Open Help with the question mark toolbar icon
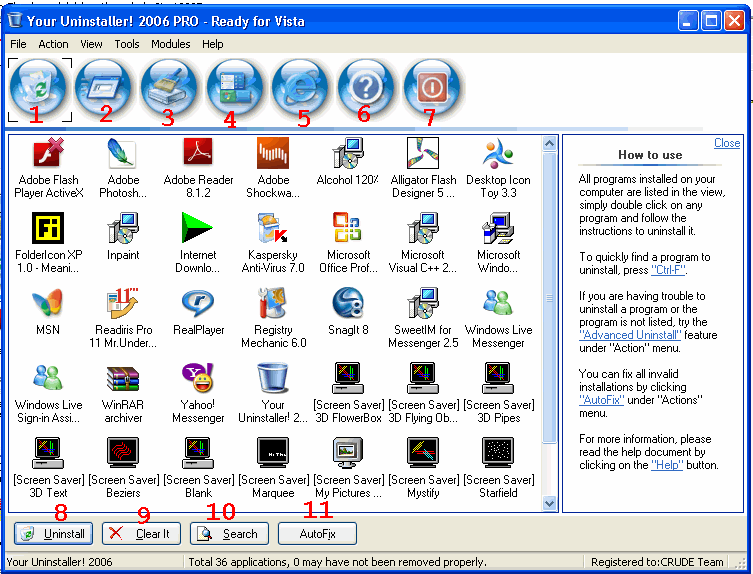Image resolution: width=753 pixels, height=574 pixels. pos(366,88)
